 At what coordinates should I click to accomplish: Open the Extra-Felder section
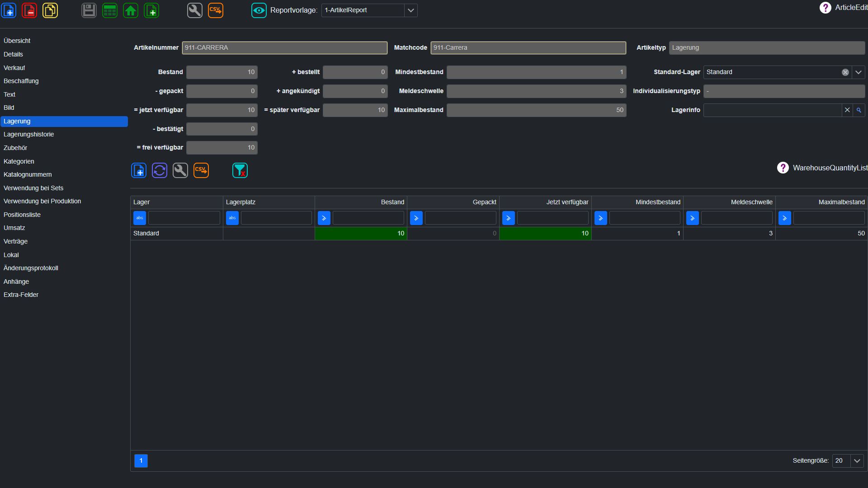64,295
